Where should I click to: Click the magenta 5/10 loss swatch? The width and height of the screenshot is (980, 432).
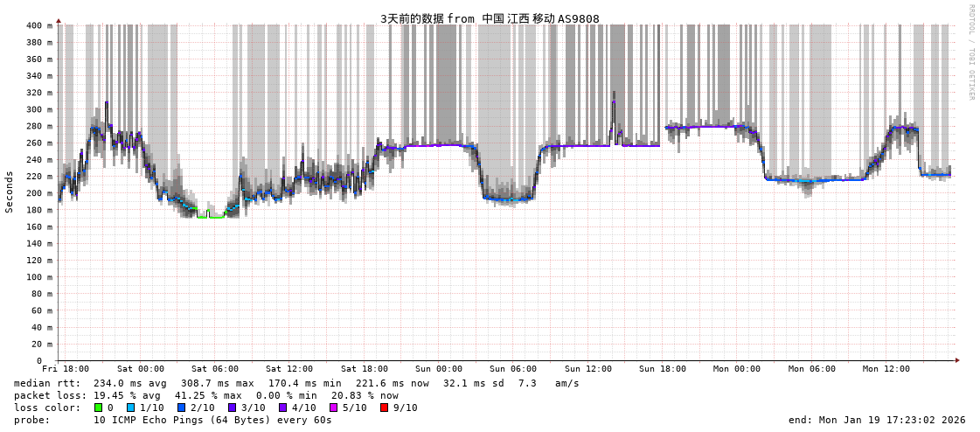[x=333, y=408]
